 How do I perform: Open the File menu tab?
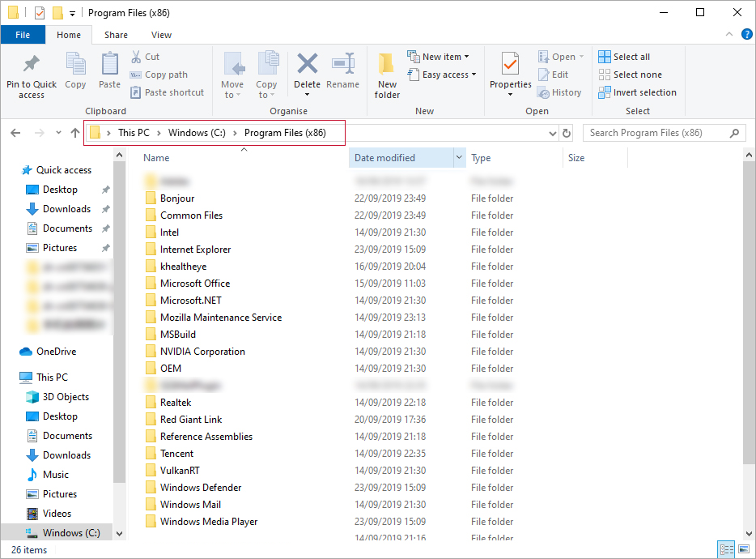pyautogui.click(x=23, y=35)
